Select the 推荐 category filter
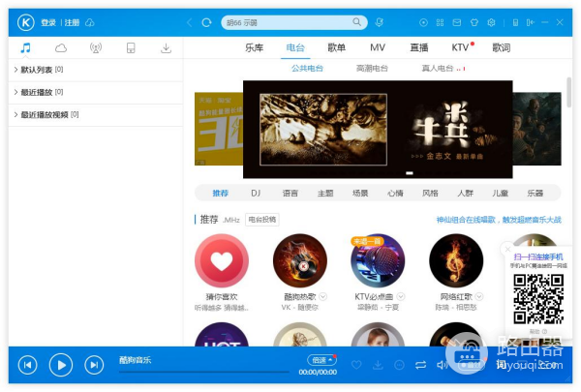Screen dimensions: 581x392 [x=220, y=193]
